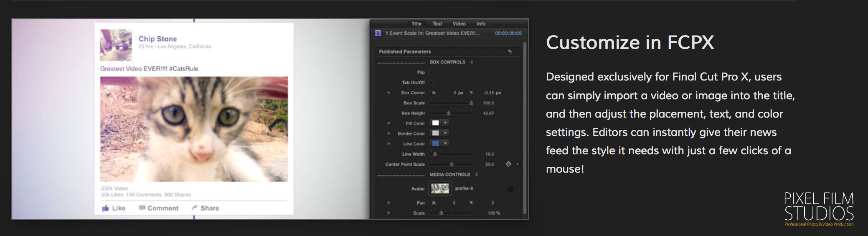Click the Box Center Y value field
The width and height of the screenshot is (868, 236).
click(x=492, y=93)
